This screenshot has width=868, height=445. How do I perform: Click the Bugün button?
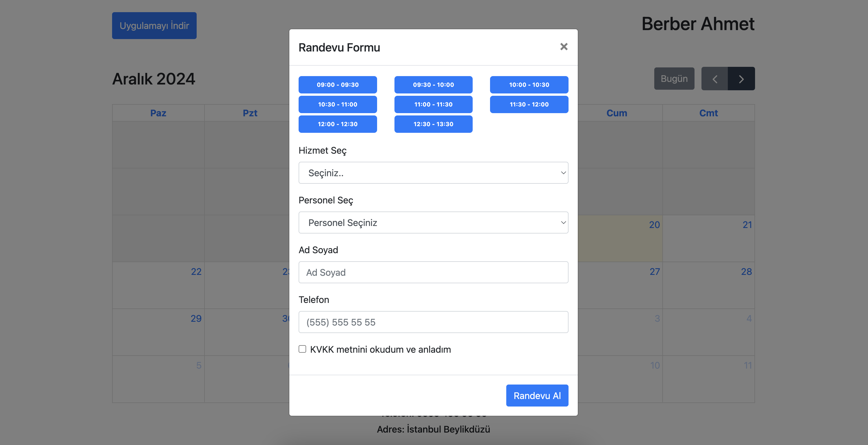click(674, 79)
